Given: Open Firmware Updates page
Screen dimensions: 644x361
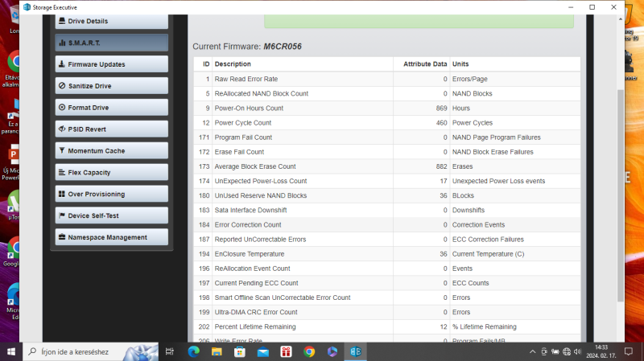Looking at the screenshot, I should 111,64.
